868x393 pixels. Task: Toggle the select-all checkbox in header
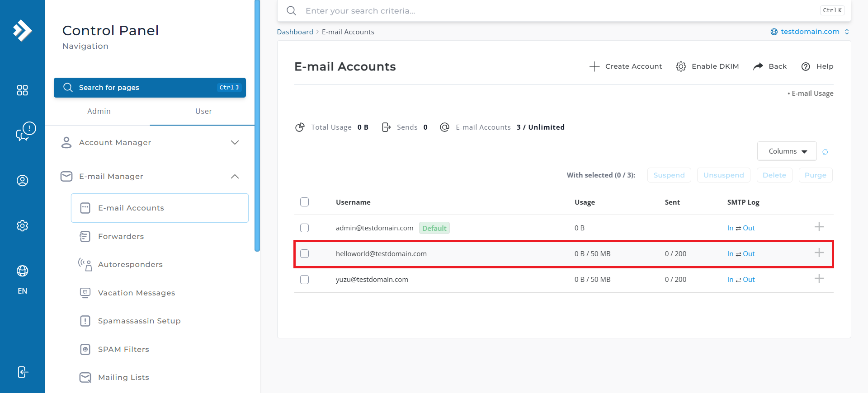pos(305,202)
